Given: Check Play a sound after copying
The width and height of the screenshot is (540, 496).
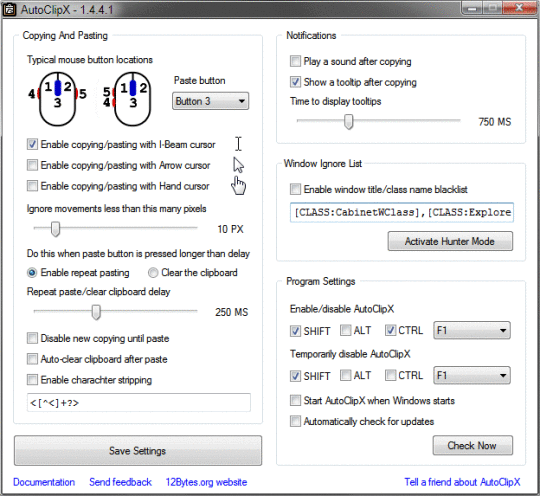Looking at the screenshot, I should [295, 61].
